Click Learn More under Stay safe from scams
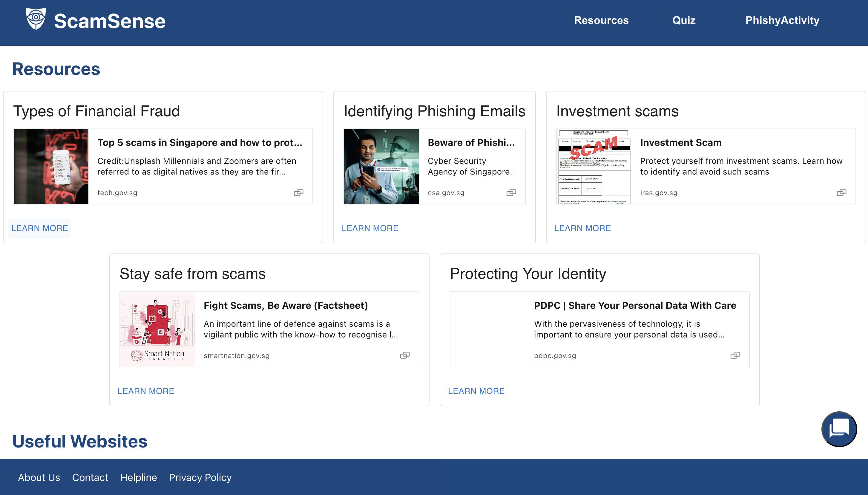 coord(146,391)
